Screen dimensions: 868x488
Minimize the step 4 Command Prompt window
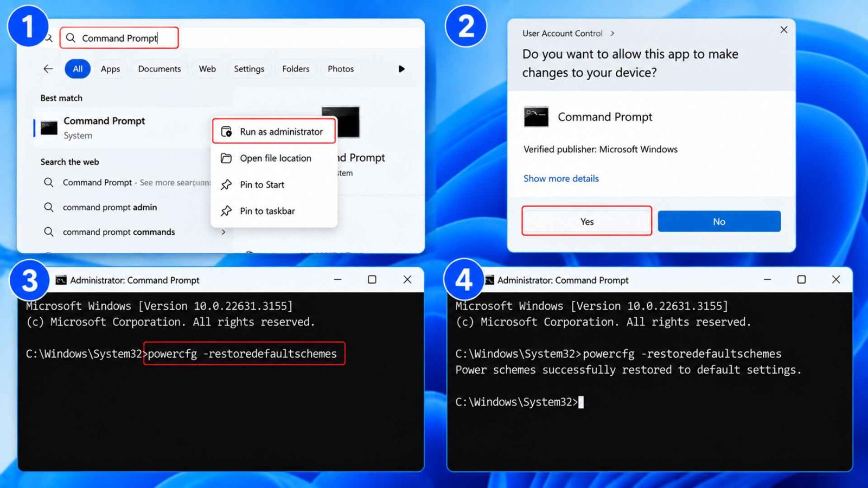(767, 279)
